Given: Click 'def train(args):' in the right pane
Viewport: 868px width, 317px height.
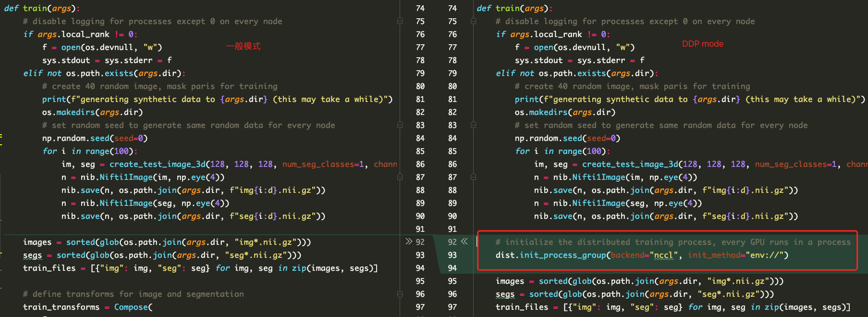Looking at the screenshot, I should pos(514,8).
